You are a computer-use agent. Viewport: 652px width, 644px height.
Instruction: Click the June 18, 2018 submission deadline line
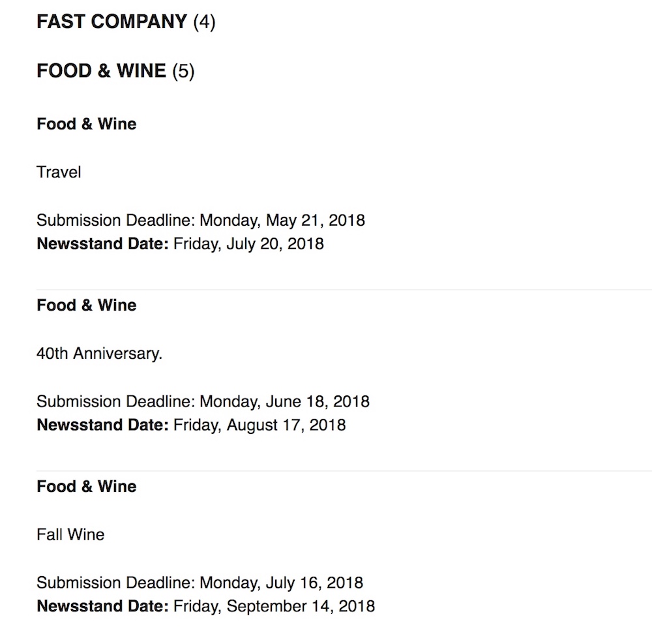coord(203,401)
